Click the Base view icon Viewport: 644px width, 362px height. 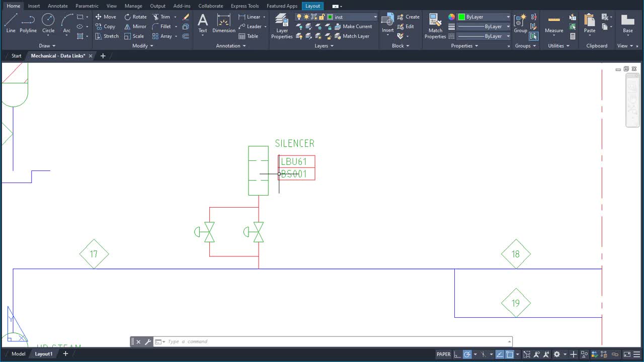pyautogui.click(x=627, y=23)
